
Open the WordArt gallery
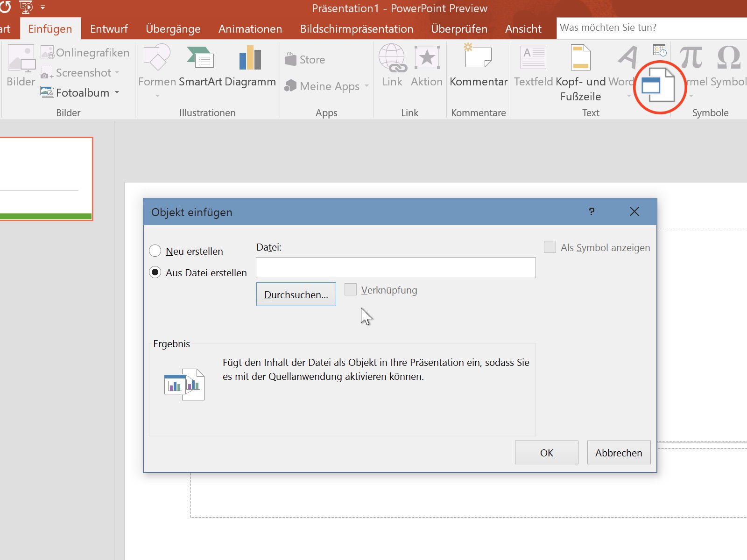click(628, 57)
